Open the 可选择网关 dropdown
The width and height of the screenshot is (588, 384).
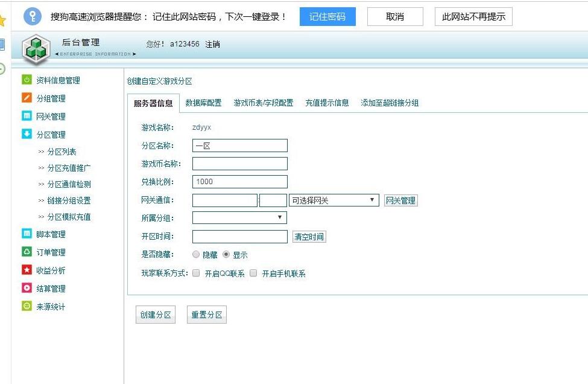point(334,200)
